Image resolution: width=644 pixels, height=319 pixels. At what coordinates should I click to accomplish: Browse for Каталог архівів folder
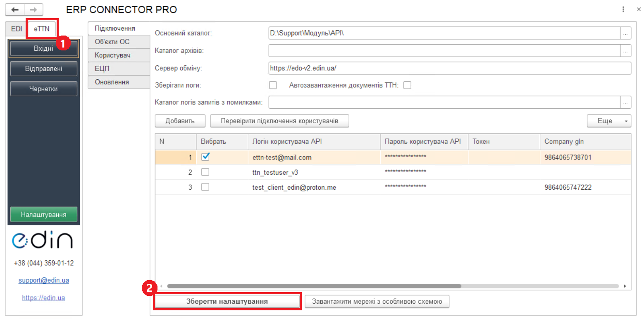(625, 51)
